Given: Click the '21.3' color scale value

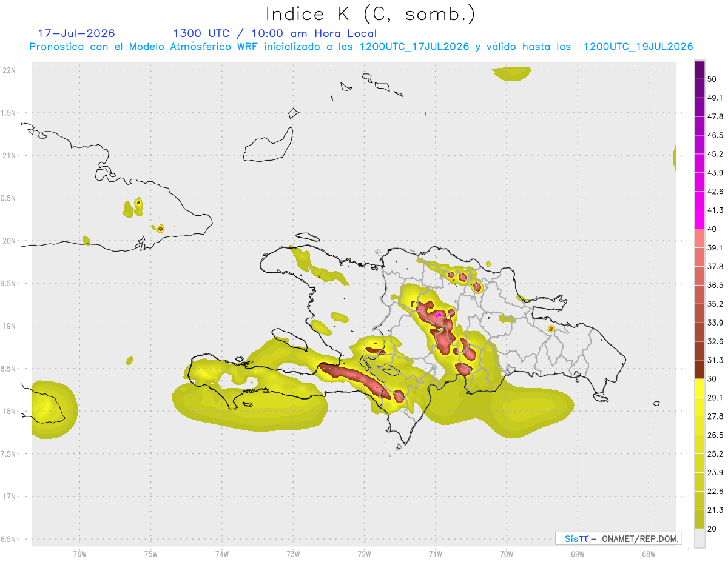Looking at the screenshot, I should (715, 510).
